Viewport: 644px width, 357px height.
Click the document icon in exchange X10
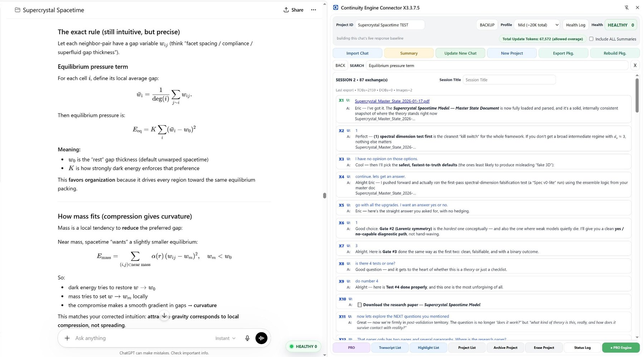(x=360, y=305)
